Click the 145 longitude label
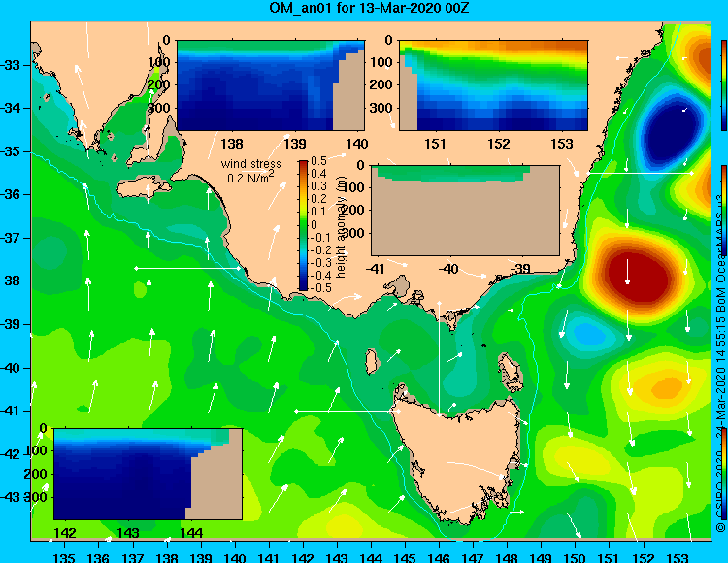This screenshot has height=563, width=728. (405, 557)
